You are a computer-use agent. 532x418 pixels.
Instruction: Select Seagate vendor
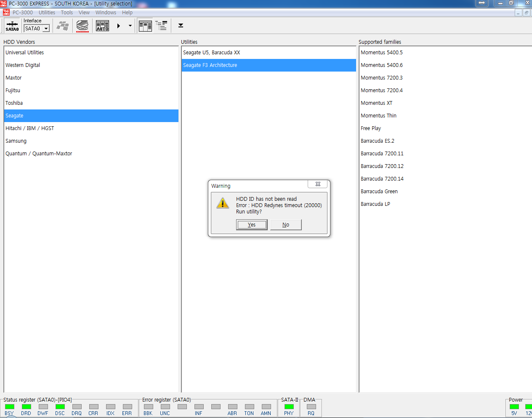point(91,116)
